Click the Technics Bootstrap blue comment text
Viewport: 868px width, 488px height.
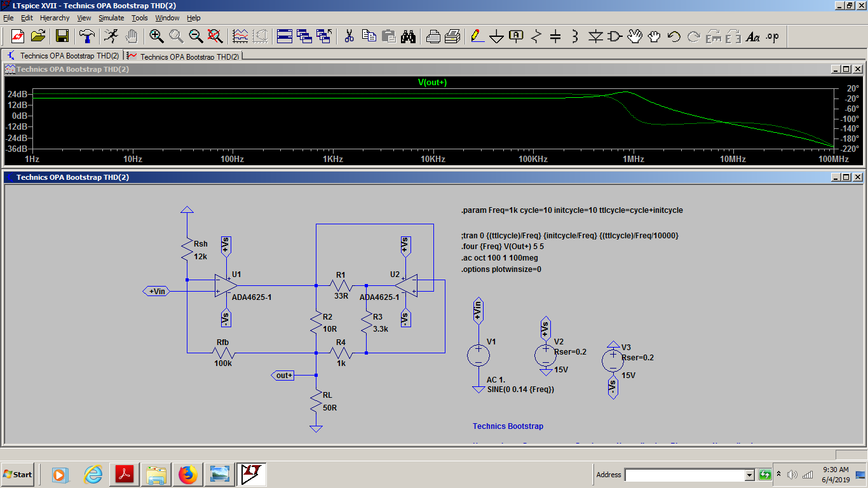tap(508, 426)
